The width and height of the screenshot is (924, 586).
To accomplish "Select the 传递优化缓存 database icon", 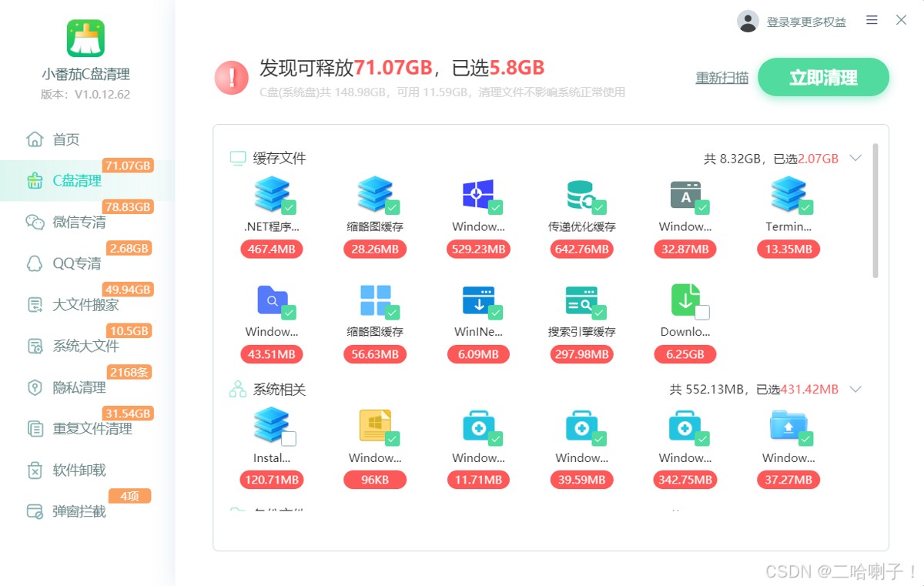I will click(x=581, y=195).
